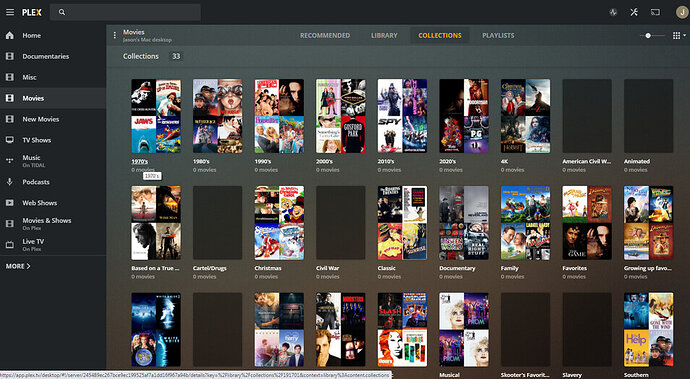This screenshot has height=379, width=690.
Task: Open the 1980's collection title
Action: coord(201,162)
